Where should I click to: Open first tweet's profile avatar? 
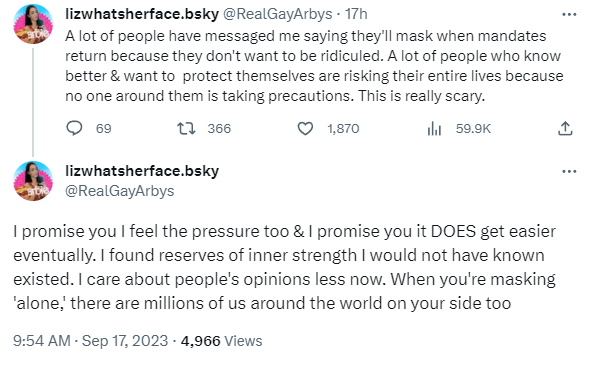[x=33, y=24]
